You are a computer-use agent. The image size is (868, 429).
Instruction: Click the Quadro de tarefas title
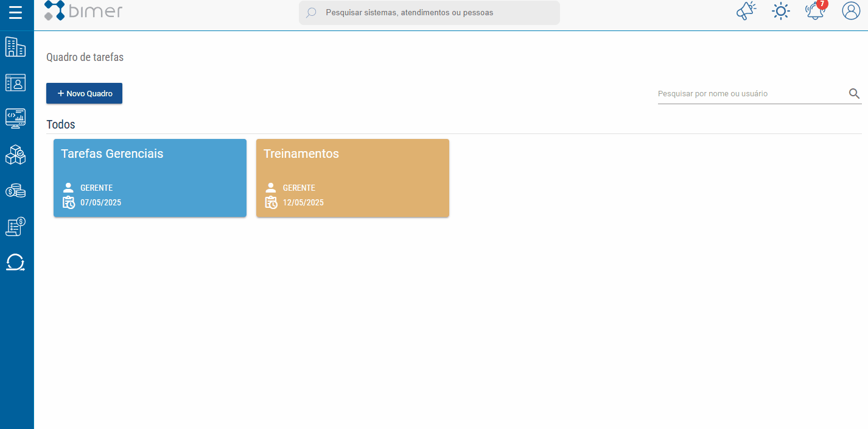pyautogui.click(x=85, y=57)
